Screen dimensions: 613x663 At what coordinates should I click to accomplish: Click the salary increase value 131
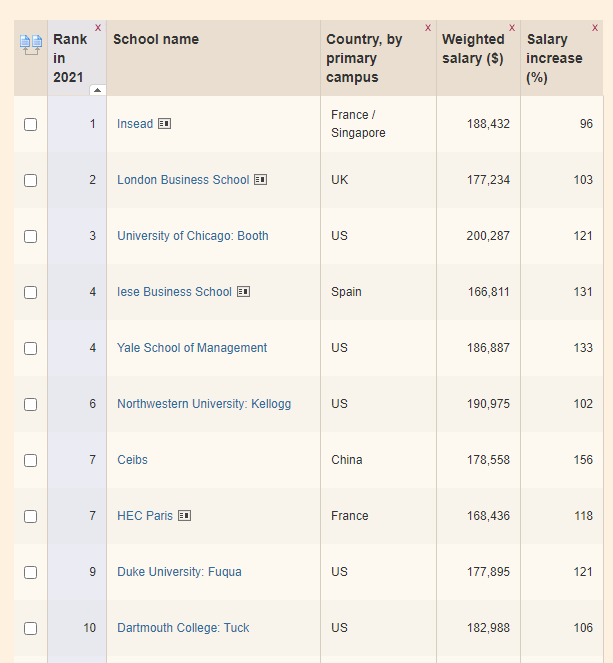(x=583, y=292)
